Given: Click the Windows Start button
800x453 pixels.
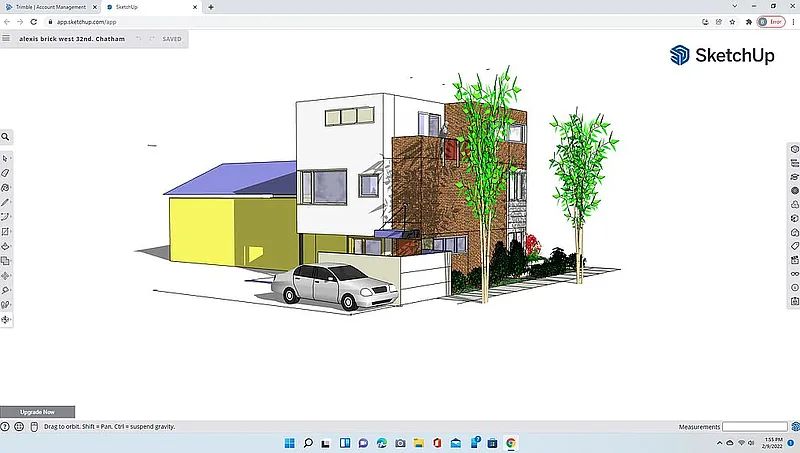Looking at the screenshot, I should pyautogui.click(x=288, y=442).
